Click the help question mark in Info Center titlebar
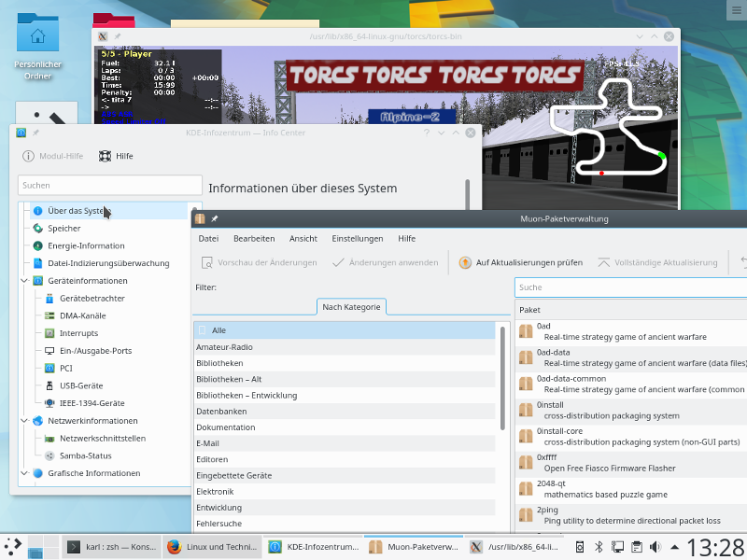The width and height of the screenshot is (747, 560). pyautogui.click(x=427, y=133)
